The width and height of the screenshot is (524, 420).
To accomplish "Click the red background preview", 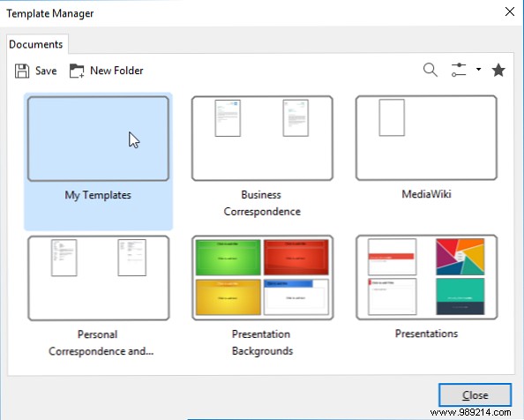I will click(x=296, y=258).
